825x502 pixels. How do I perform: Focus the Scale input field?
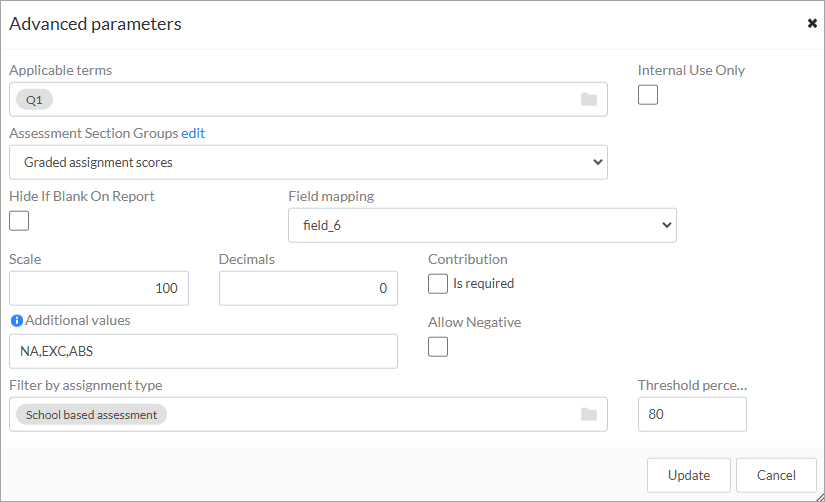point(99,288)
